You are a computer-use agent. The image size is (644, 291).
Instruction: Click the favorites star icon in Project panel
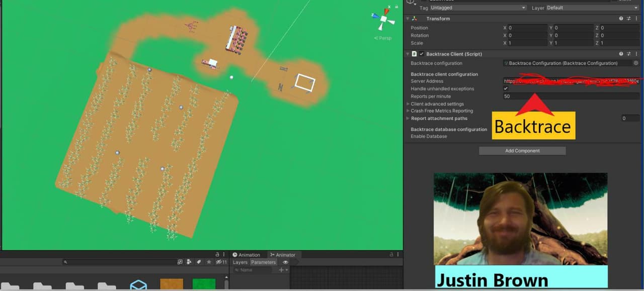point(209,262)
